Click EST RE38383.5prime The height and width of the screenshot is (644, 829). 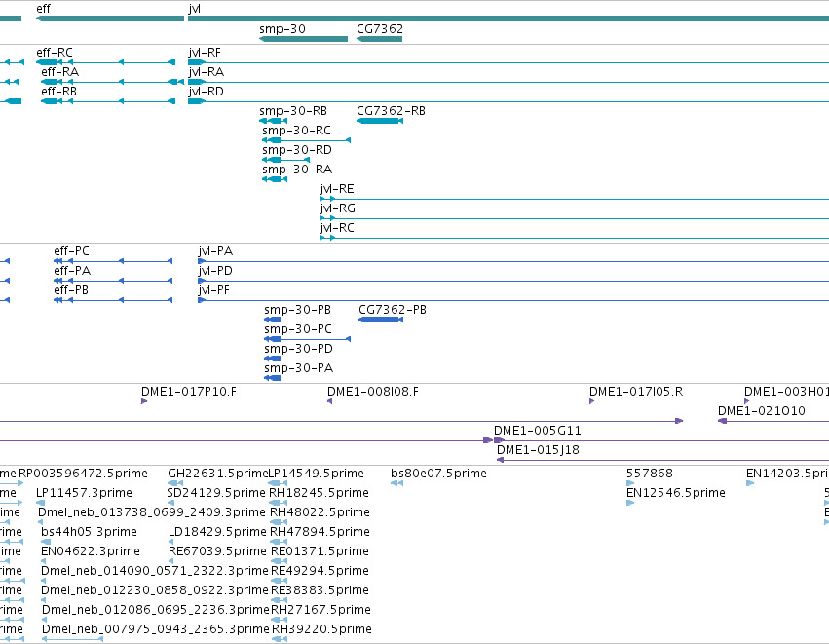pyautogui.click(x=280, y=600)
